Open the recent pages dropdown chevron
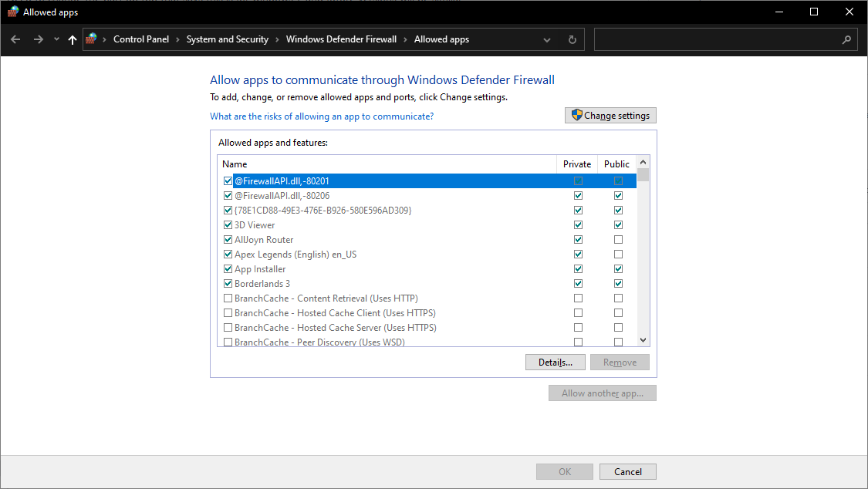This screenshot has width=868, height=489. click(56, 39)
